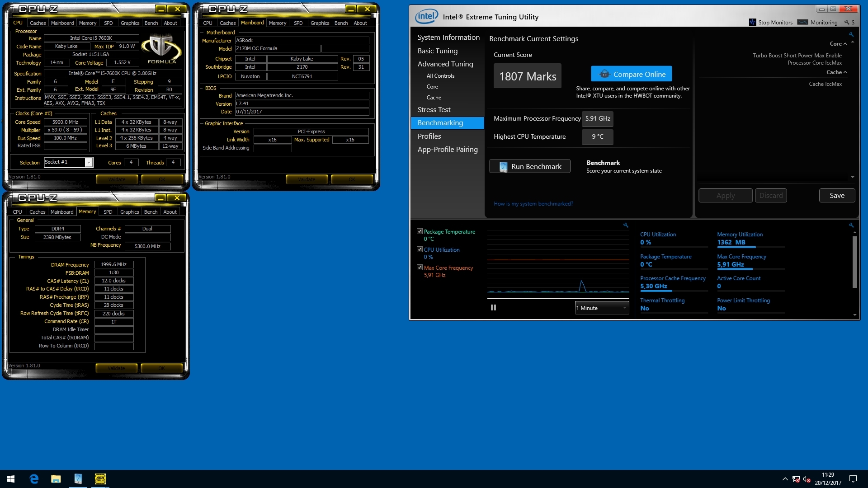Select All Controls under Advanced Tuning
The image size is (868, 488).
coord(440,76)
